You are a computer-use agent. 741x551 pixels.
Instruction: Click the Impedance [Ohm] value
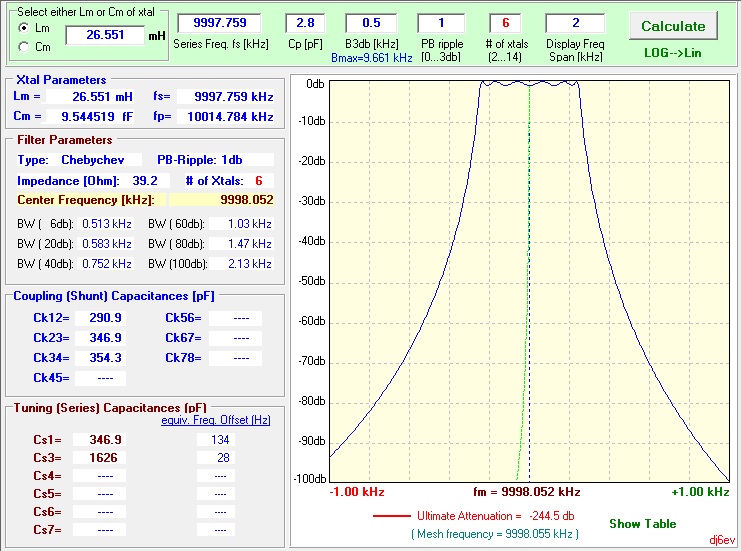click(x=143, y=181)
